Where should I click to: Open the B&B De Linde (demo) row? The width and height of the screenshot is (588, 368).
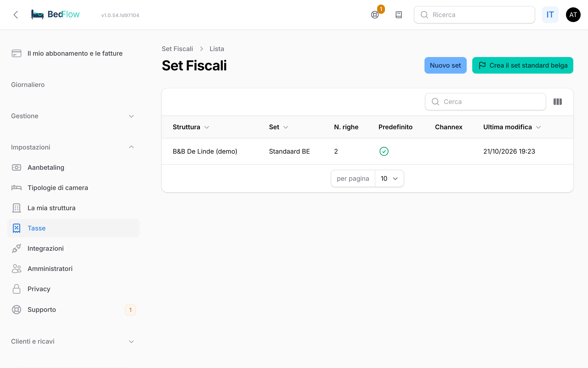coord(367,151)
